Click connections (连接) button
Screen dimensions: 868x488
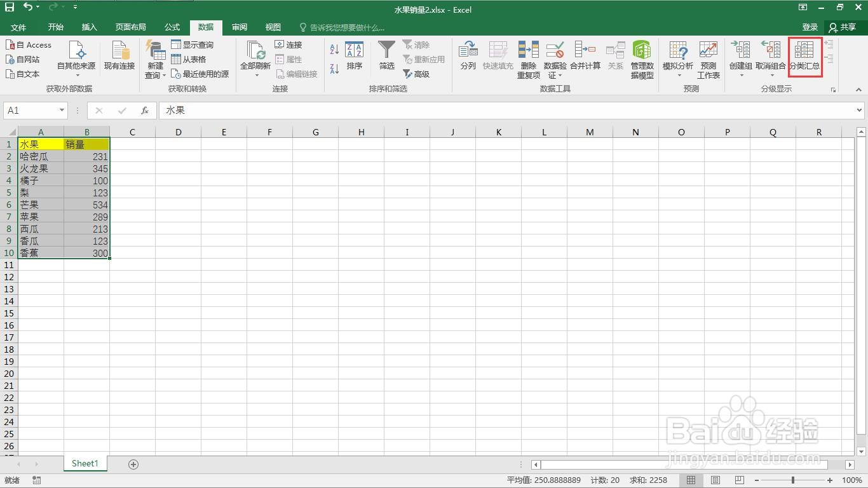[288, 45]
